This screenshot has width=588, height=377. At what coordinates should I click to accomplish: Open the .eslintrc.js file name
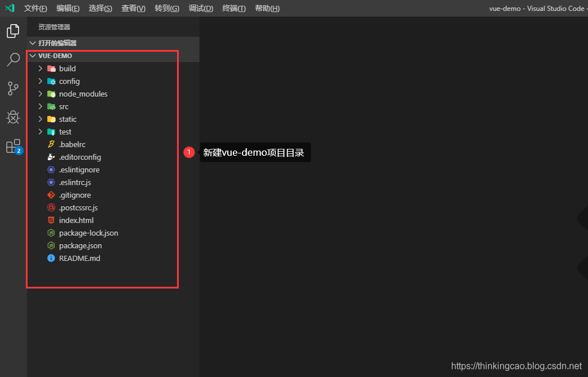point(75,183)
